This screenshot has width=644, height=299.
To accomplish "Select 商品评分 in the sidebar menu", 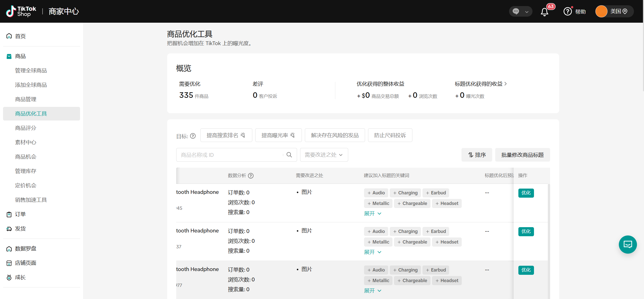I will 25,128.
